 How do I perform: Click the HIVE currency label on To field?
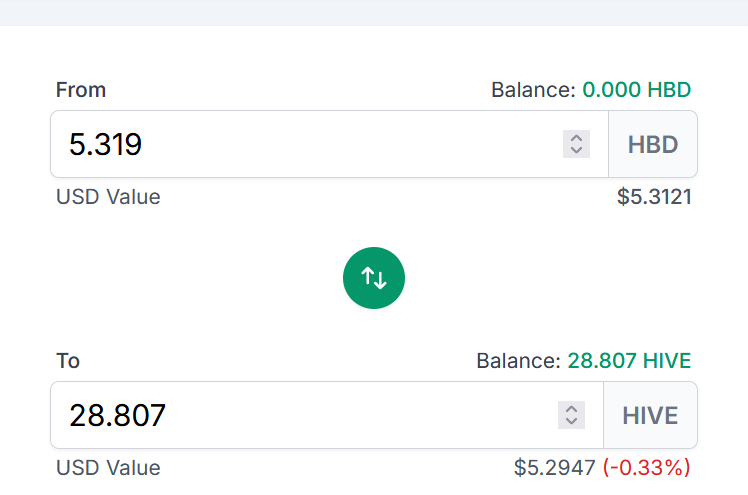point(650,415)
